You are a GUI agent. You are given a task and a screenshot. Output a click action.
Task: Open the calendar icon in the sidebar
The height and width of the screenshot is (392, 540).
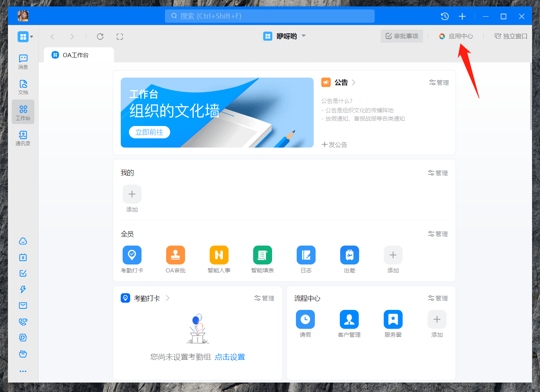click(23, 257)
